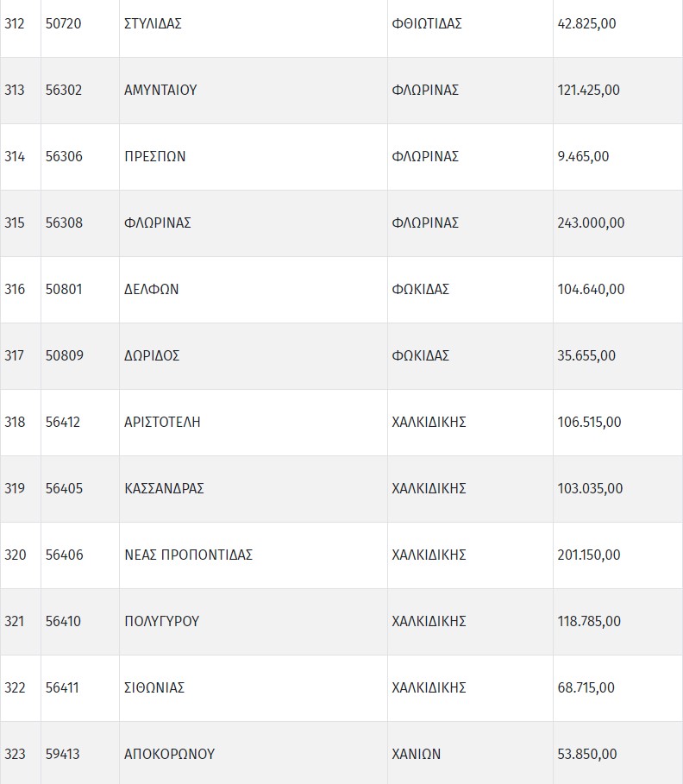The width and height of the screenshot is (683, 784).
Task: Select the amount 201.150,00
Action: pos(589,555)
